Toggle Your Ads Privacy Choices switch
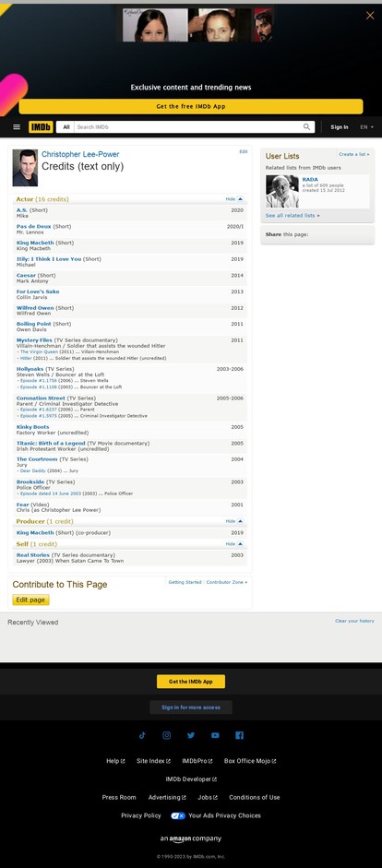The image size is (382, 868). point(178,815)
